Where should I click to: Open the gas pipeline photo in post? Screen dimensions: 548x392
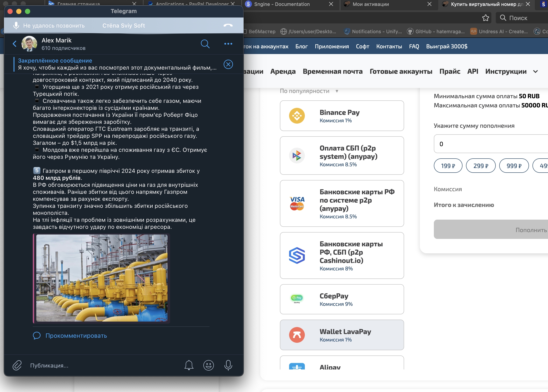point(102,278)
